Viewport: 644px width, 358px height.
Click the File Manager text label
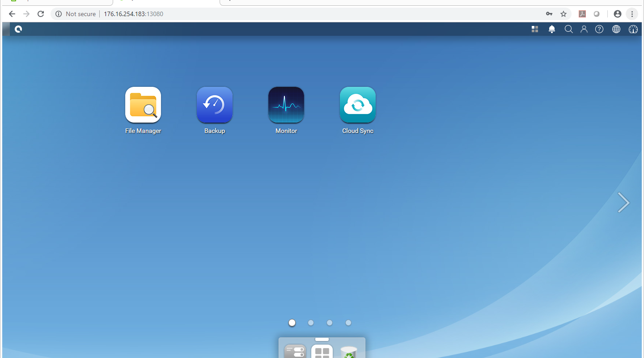pyautogui.click(x=143, y=131)
